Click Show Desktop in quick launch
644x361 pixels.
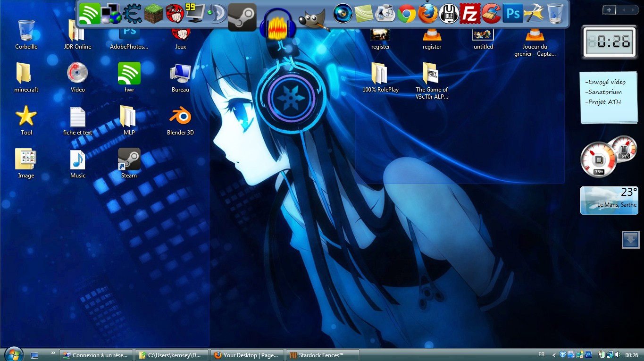pos(34,355)
